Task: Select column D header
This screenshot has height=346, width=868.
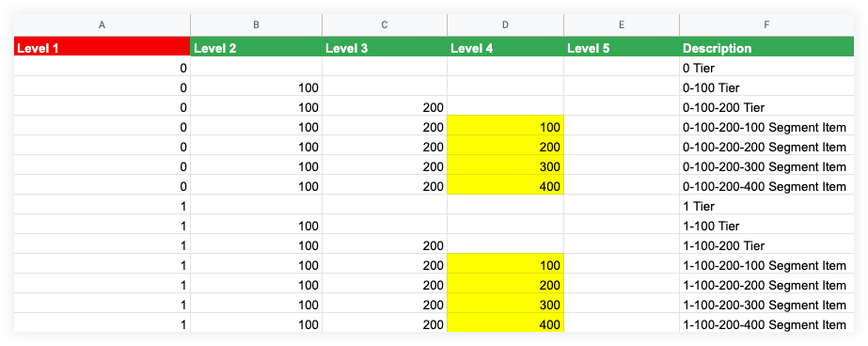Action: (x=505, y=24)
